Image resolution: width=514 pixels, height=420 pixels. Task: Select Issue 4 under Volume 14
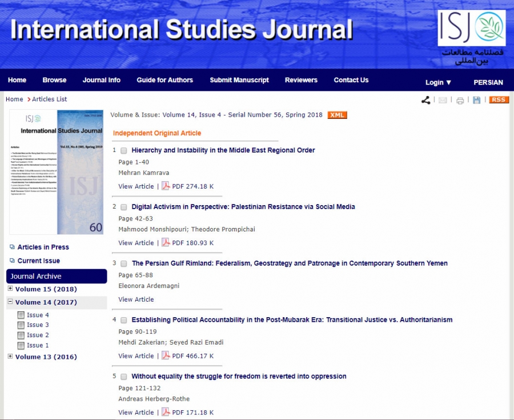(38, 315)
